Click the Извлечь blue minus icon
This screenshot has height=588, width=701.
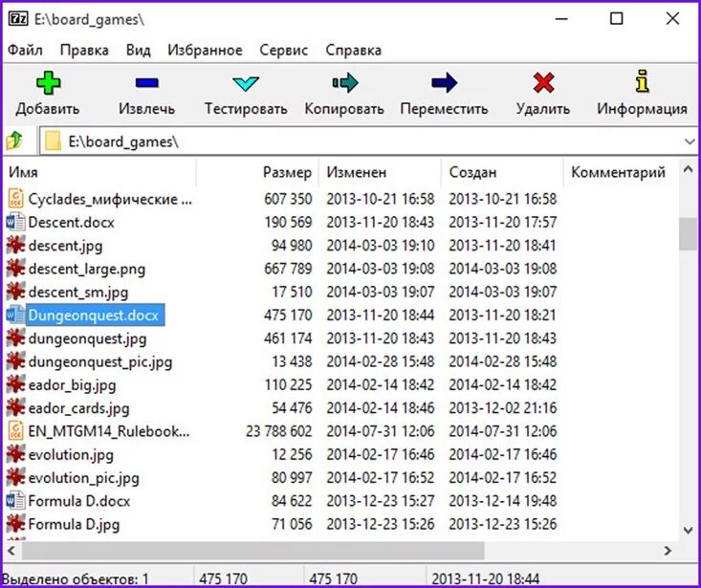coord(146,83)
